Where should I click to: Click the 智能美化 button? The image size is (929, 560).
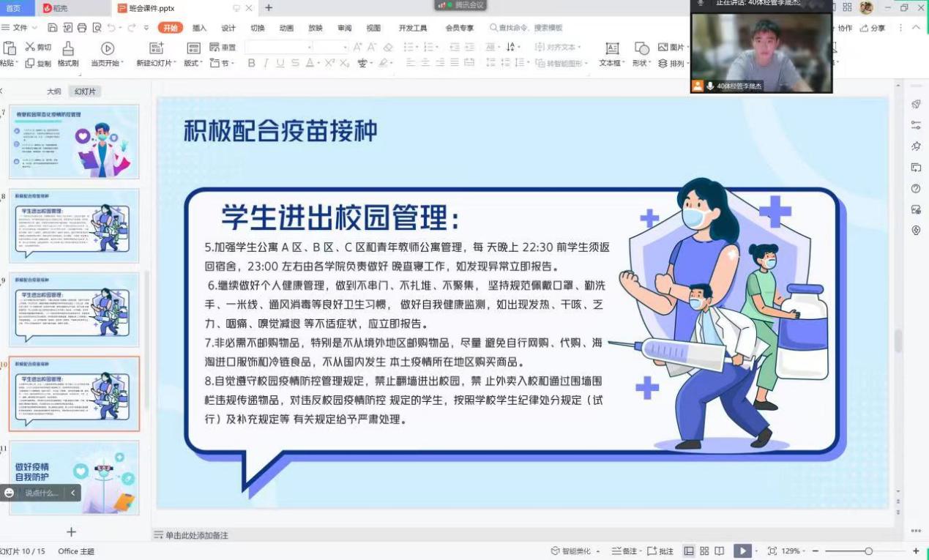click(575, 551)
